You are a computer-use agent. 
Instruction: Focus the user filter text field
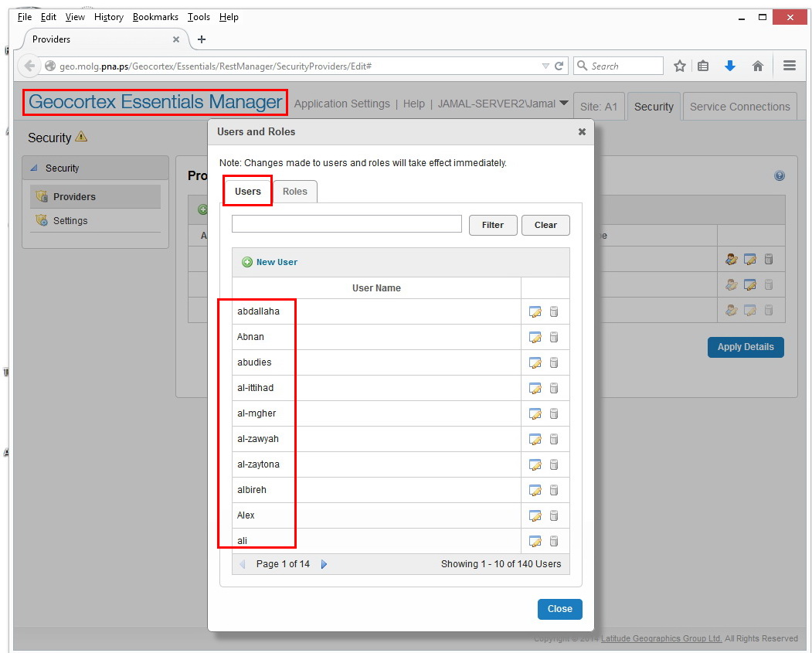click(346, 223)
